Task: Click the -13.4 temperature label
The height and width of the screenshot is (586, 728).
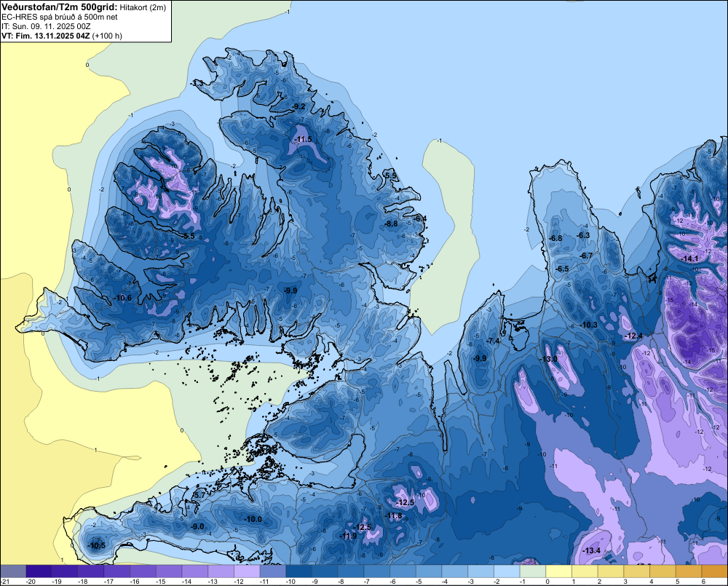Action: tap(592, 551)
